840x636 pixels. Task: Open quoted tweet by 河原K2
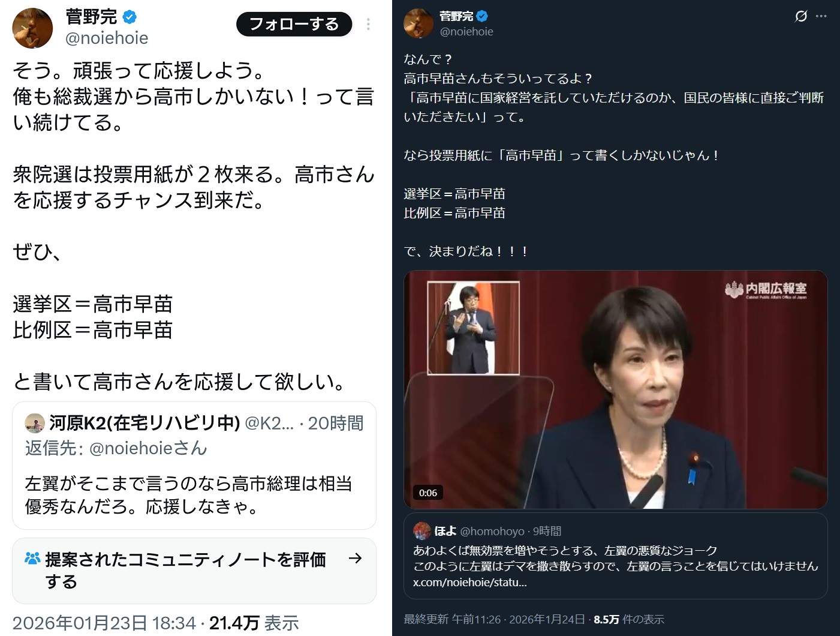pyautogui.click(x=194, y=466)
